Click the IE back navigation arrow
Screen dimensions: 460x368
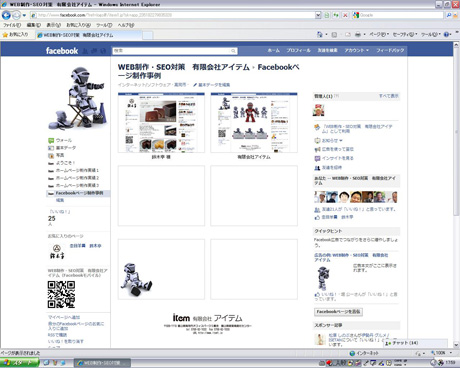[x=6, y=15]
